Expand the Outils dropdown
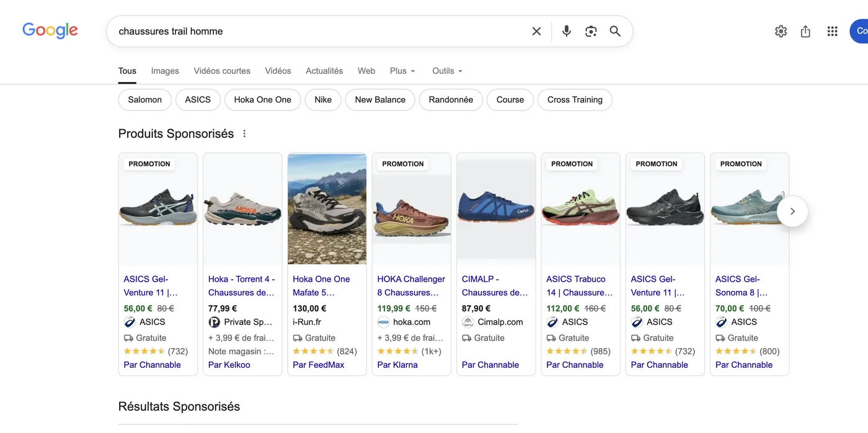The width and height of the screenshot is (868, 433). pos(448,71)
